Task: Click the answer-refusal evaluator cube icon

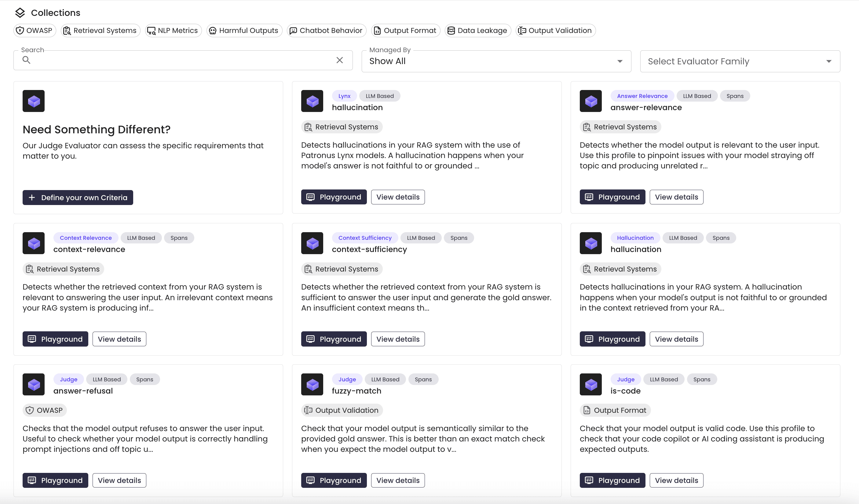Action: point(33,384)
